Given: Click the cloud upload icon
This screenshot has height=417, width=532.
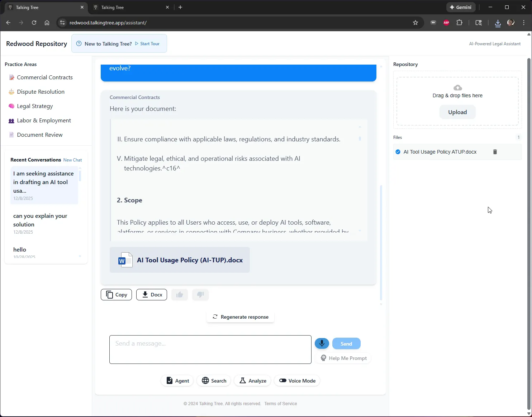Looking at the screenshot, I should (x=458, y=88).
